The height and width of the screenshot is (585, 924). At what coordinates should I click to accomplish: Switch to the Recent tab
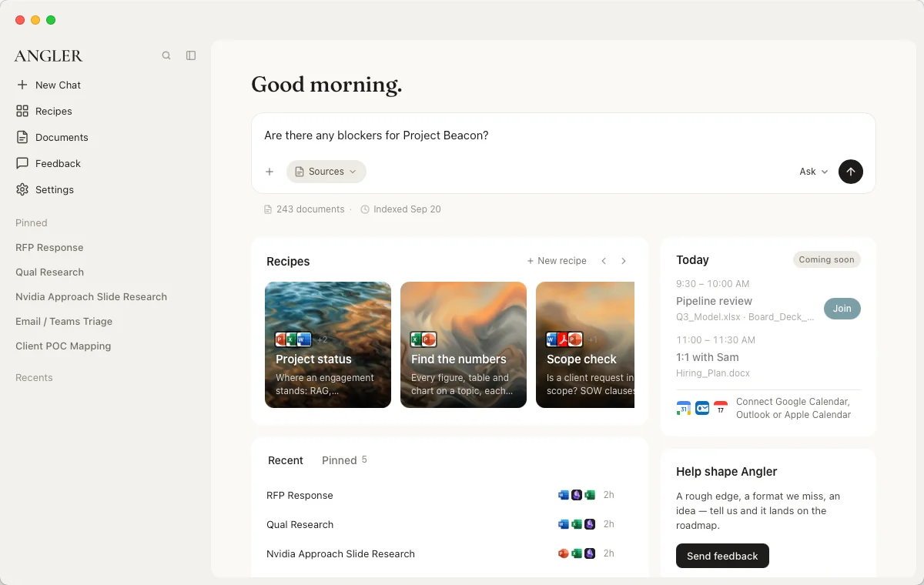(286, 460)
